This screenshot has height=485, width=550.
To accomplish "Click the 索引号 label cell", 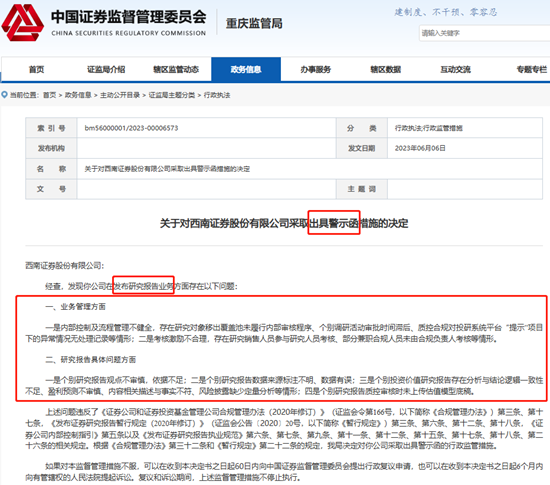I will 51,128.
